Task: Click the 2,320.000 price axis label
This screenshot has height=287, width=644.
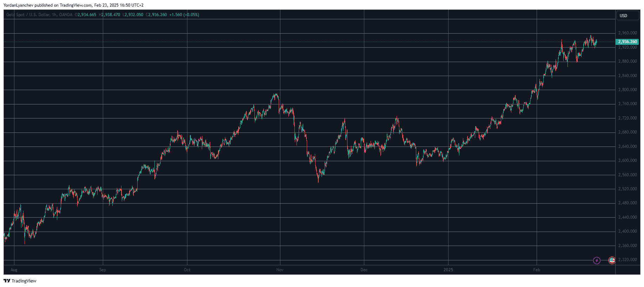Action: click(x=628, y=260)
